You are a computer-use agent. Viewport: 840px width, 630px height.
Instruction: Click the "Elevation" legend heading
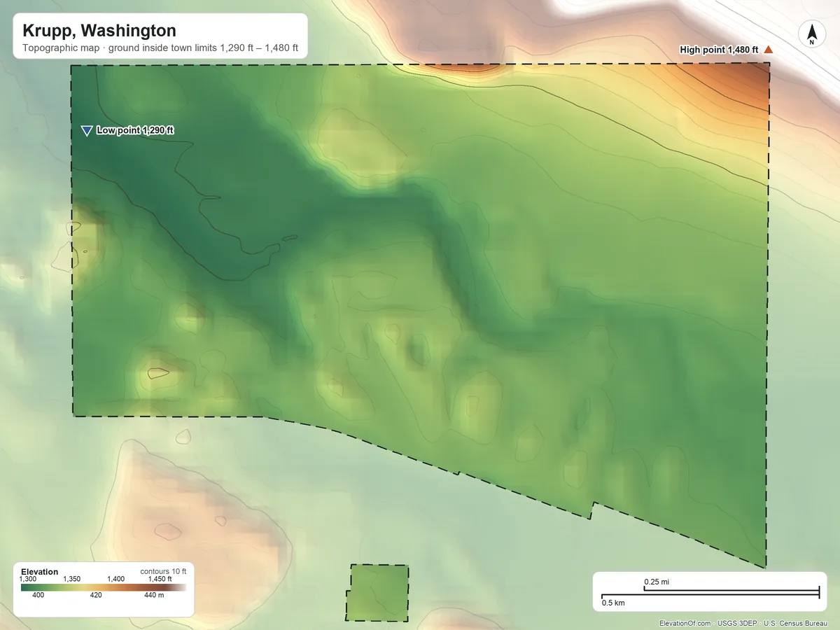coord(40,572)
